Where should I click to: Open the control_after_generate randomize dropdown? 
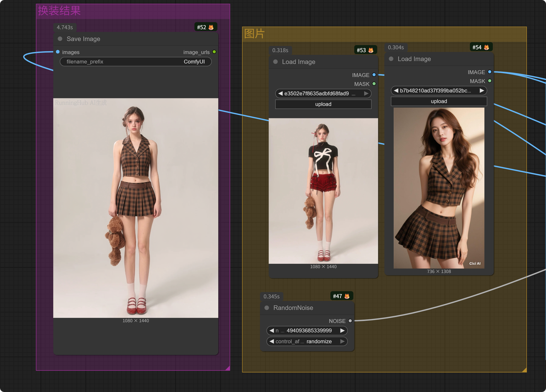click(307, 341)
